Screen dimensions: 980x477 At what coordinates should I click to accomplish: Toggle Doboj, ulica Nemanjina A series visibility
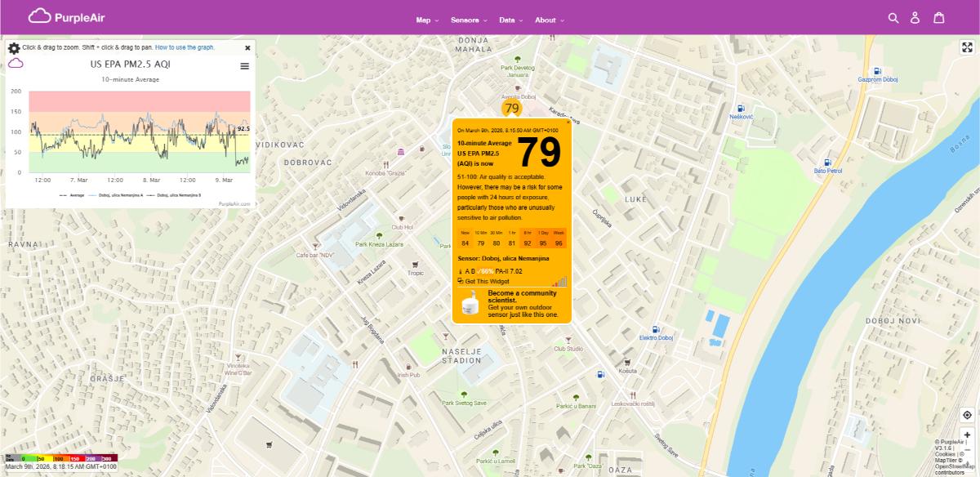point(120,194)
